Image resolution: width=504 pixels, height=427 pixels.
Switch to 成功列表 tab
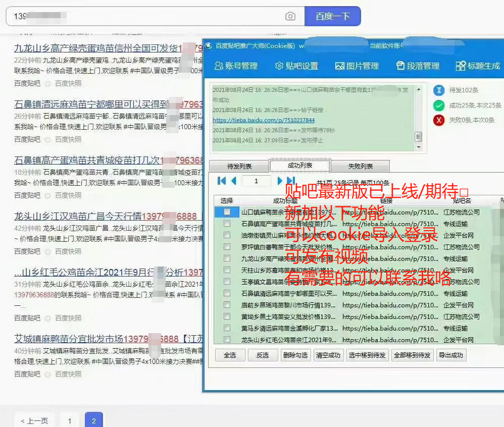(x=300, y=166)
